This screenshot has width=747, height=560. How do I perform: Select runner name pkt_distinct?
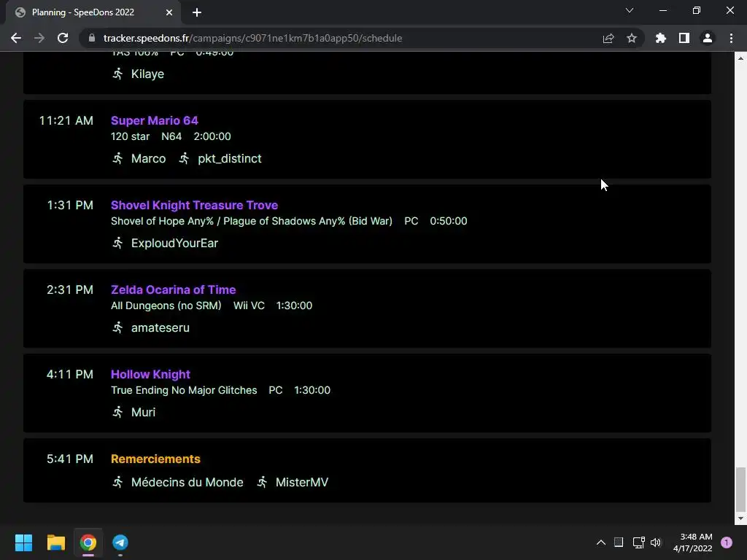(x=230, y=158)
